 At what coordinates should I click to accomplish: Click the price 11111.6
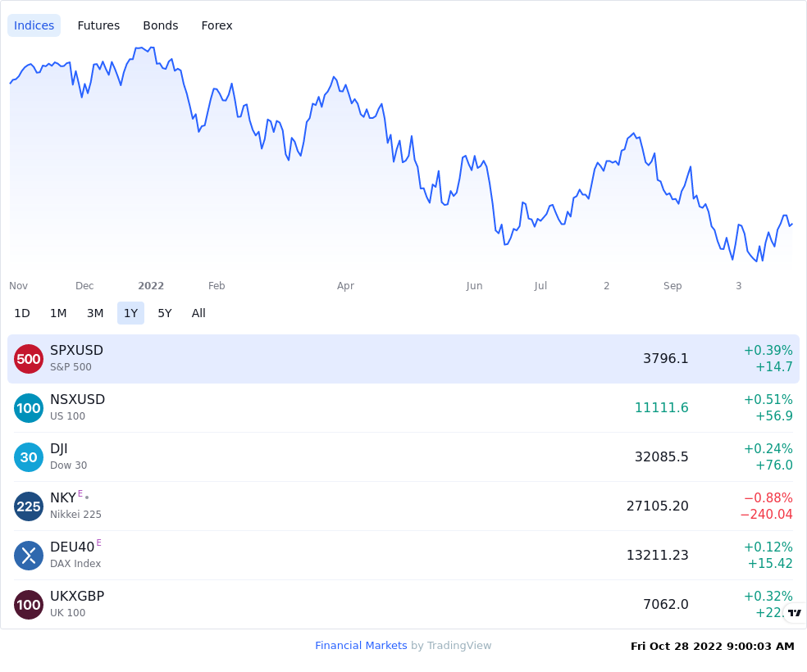(x=661, y=408)
